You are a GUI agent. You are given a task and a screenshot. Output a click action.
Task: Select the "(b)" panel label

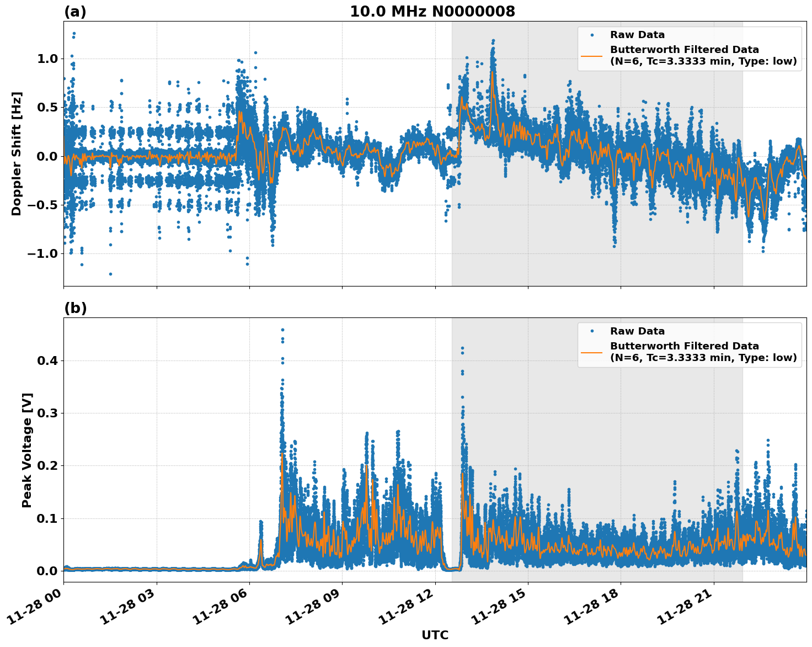76,308
